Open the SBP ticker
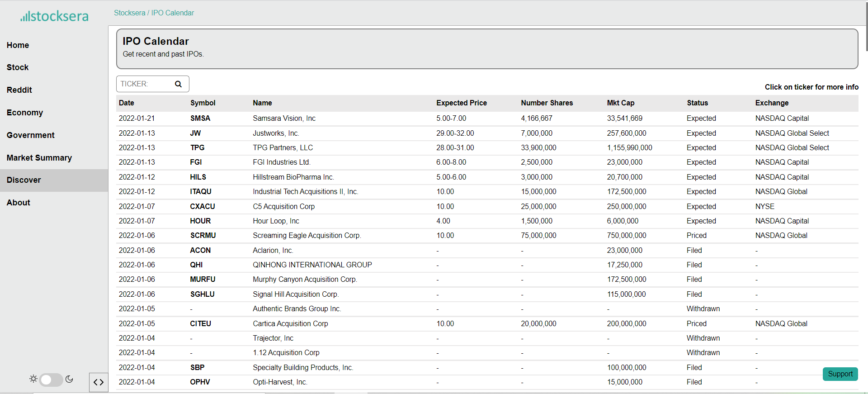 tap(197, 368)
